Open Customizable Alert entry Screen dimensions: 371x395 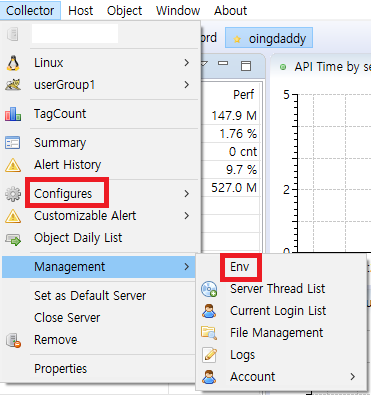coord(100,216)
